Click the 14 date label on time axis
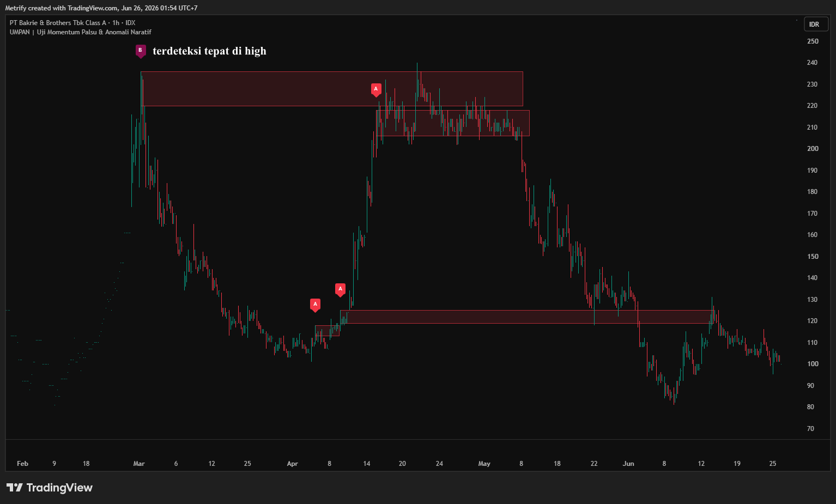 click(x=367, y=464)
